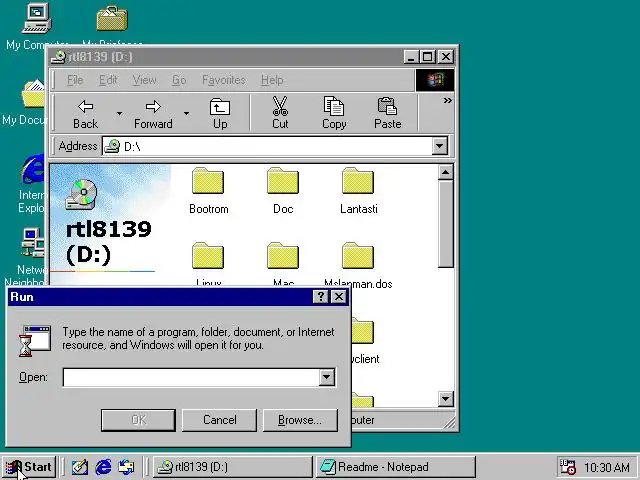This screenshot has width=640, height=480.
Task: Click the OK button in Run dialog
Action: tap(138, 420)
